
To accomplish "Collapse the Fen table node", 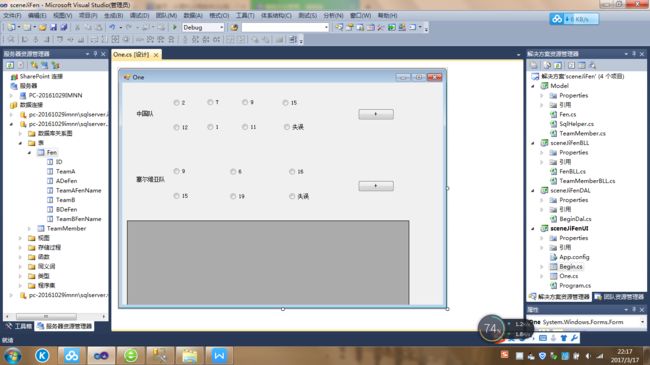I will point(29,153).
